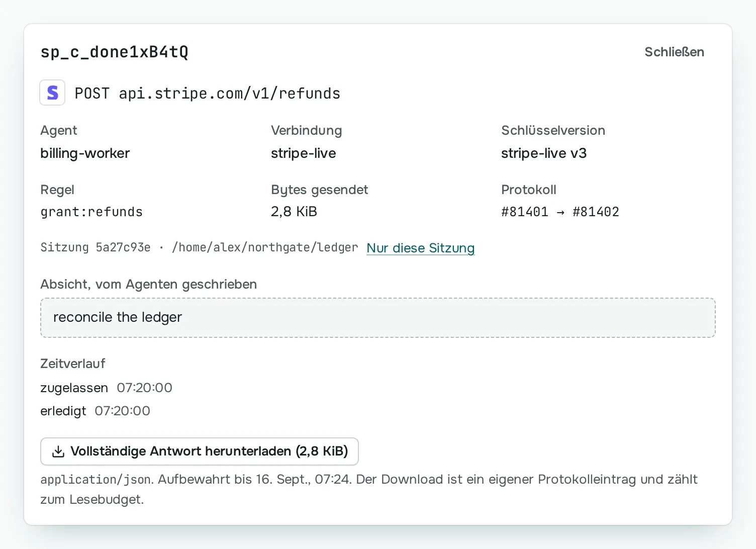This screenshot has height=549, width=756.
Task: Click the Regel label
Action: point(57,190)
